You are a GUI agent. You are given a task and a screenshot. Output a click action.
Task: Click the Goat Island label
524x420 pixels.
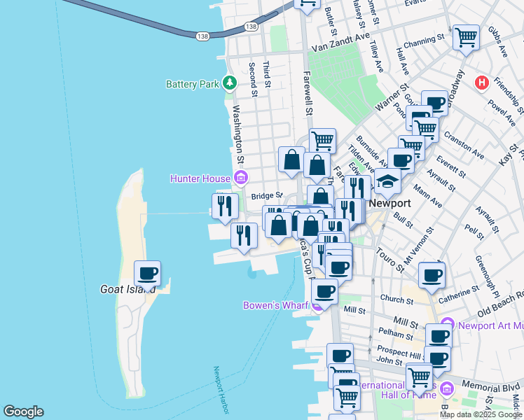click(x=127, y=289)
